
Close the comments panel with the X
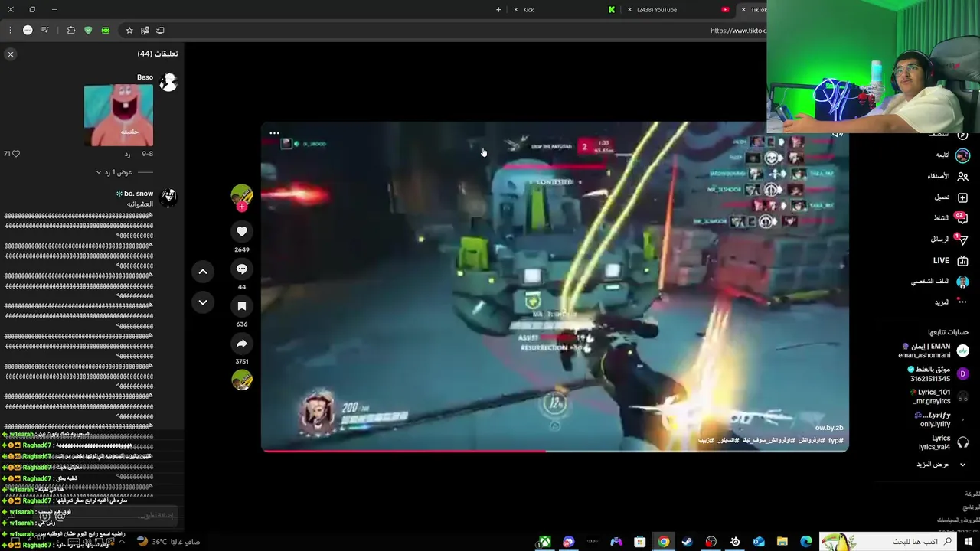tap(11, 54)
